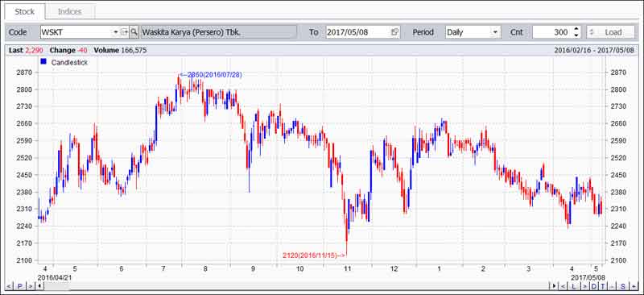Expand the WSKT stock code dropdown
644x295 pixels.
point(115,32)
